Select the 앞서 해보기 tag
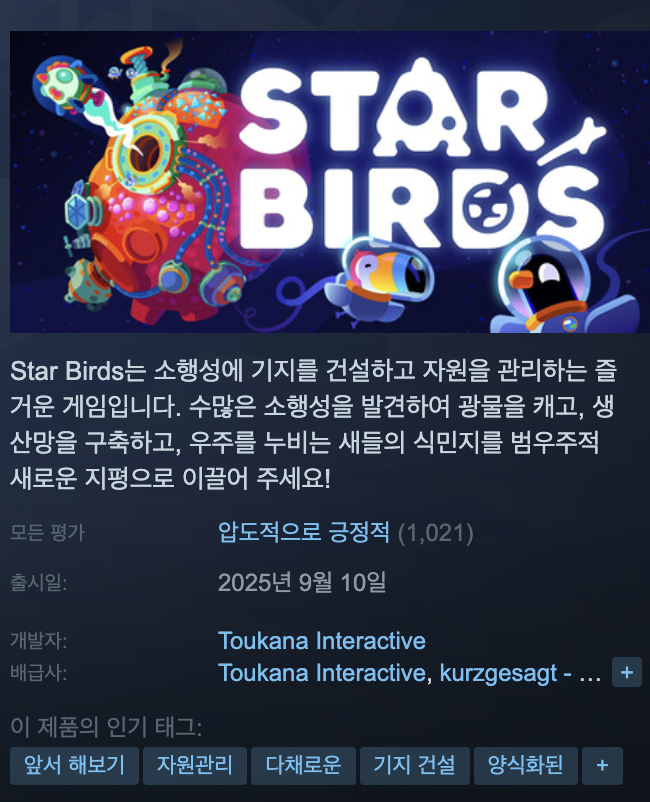The width and height of the screenshot is (650, 802). 75,766
